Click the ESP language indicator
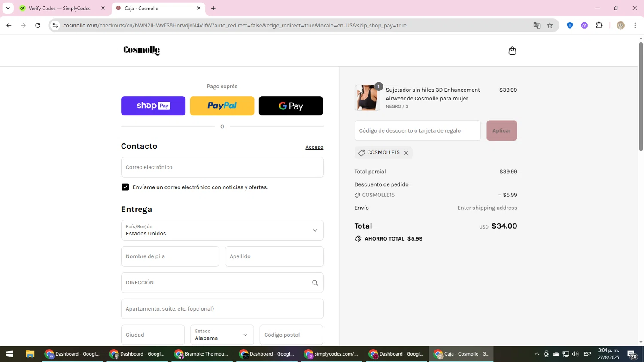This screenshot has height=362, width=644. pyautogui.click(x=587, y=354)
